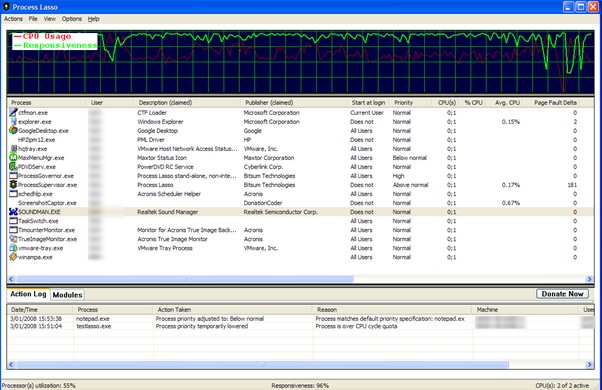Click the hqtray.exe process icon
Image resolution: width=602 pixels, height=390 pixels.
pyautogui.click(x=13, y=149)
